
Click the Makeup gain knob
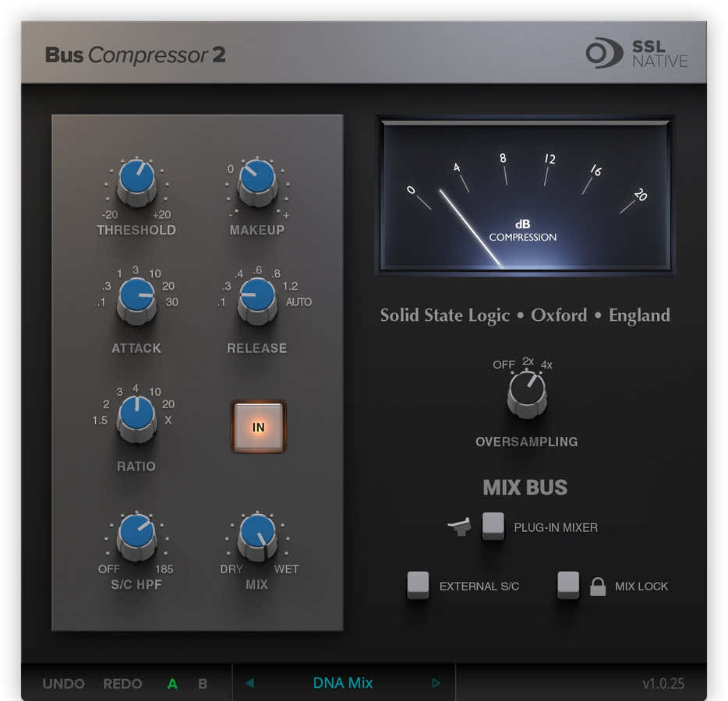[x=257, y=182]
